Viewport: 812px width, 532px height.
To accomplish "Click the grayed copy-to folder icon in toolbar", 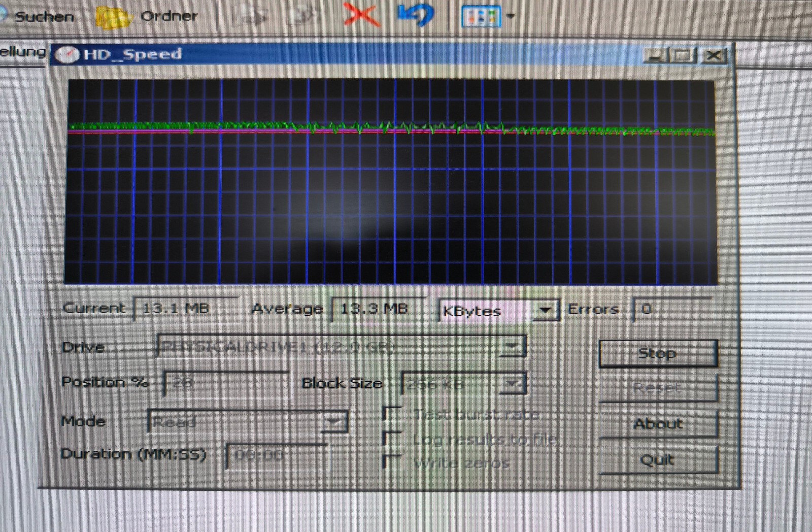I will pyautogui.click(x=303, y=16).
